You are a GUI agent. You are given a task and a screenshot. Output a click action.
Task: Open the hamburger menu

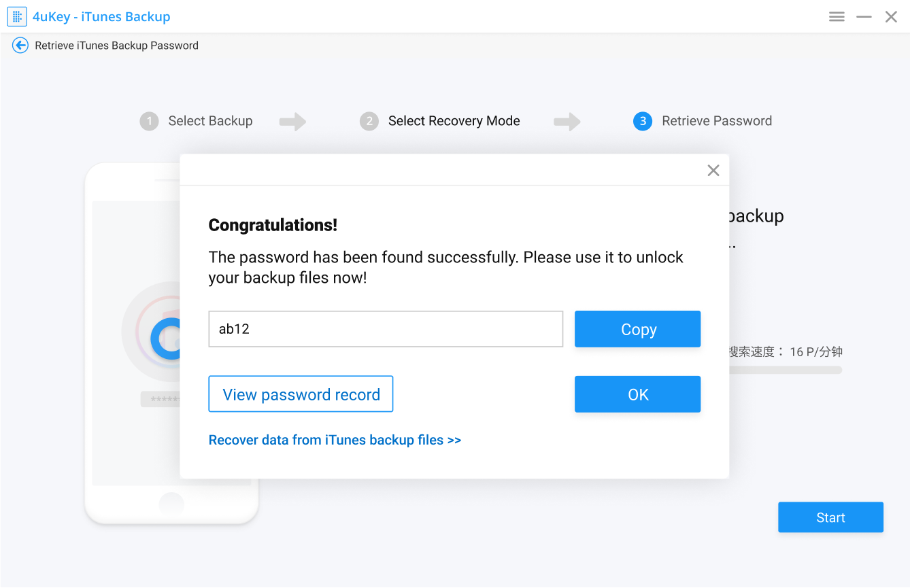point(837,16)
